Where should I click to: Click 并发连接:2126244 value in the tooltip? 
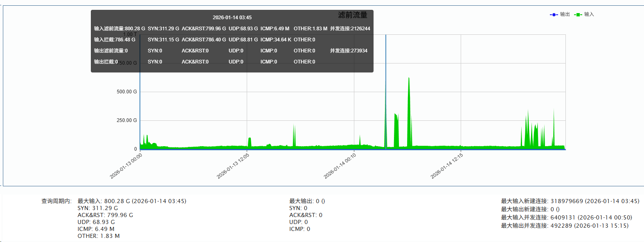350,29
